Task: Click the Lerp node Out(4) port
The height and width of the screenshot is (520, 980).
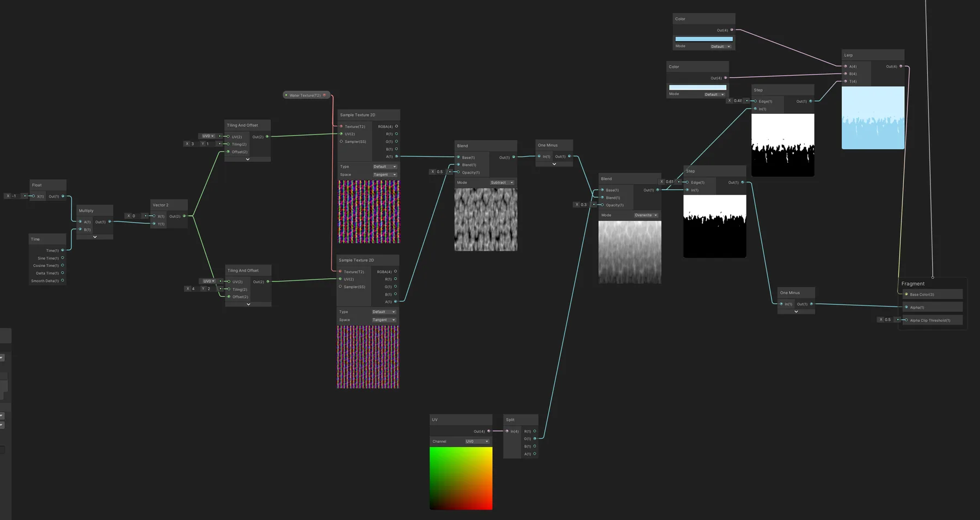Action: (901, 66)
